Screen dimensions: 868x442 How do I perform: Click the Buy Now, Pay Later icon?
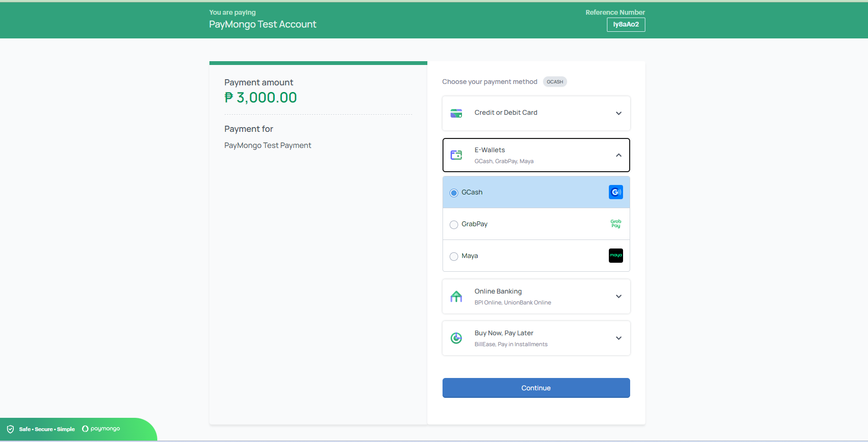click(456, 338)
